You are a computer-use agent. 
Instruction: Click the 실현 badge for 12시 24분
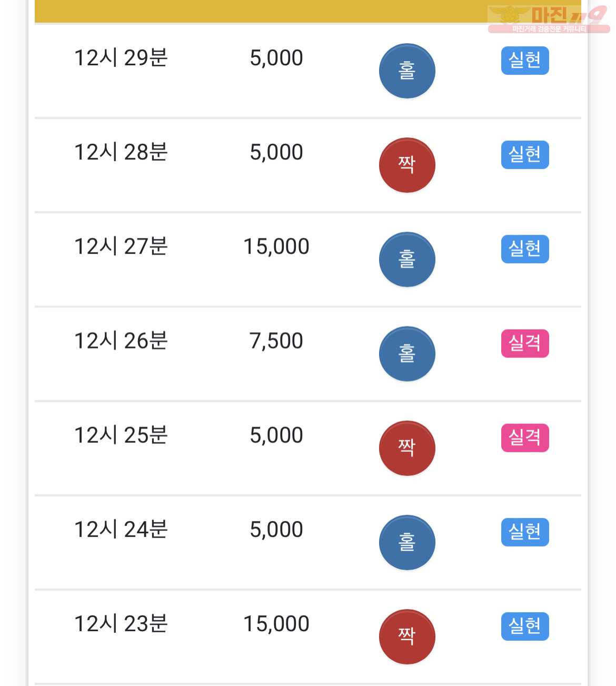[x=525, y=532]
